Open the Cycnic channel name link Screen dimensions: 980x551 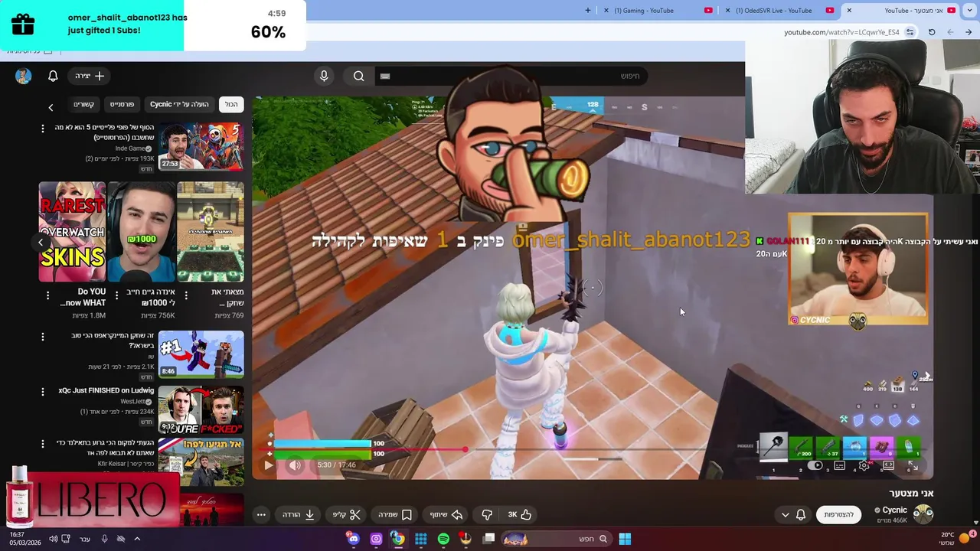coord(894,510)
